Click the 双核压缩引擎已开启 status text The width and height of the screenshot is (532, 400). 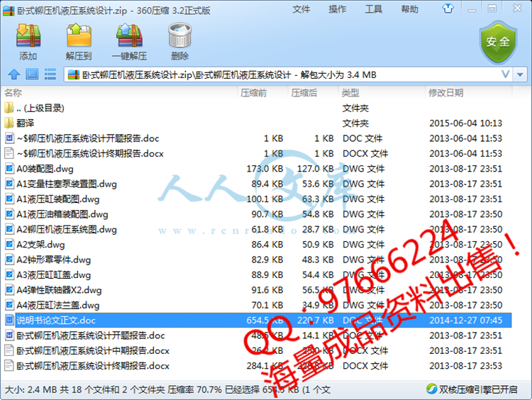[477, 389]
